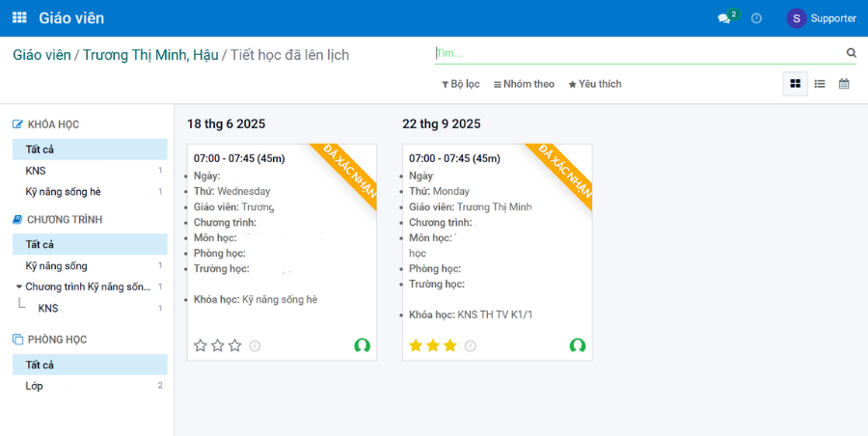Click the search input field
868x436 pixels.
tap(637, 53)
